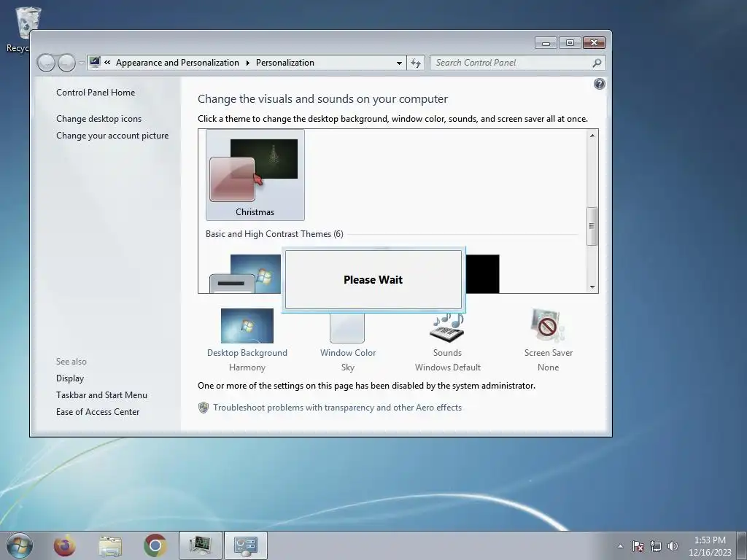Click the Window Color link text
Viewport: 747px width, 560px height.
[348, 353]
